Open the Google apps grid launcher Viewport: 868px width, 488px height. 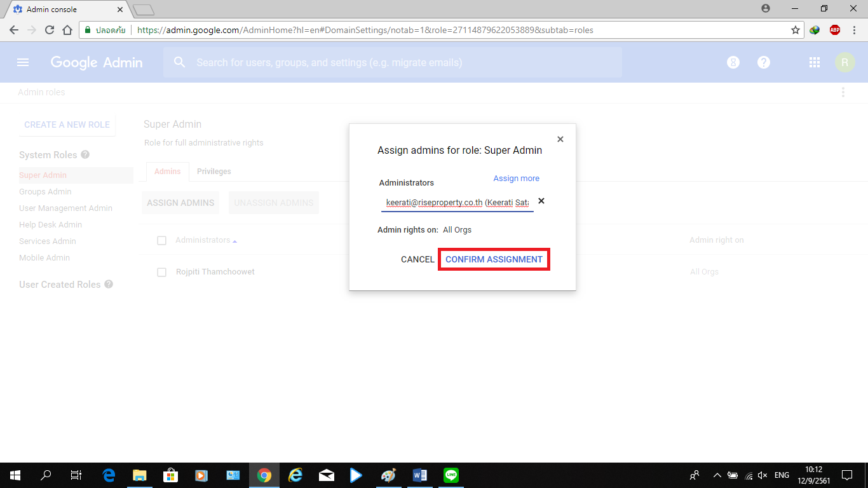click(x=815, y=62)
